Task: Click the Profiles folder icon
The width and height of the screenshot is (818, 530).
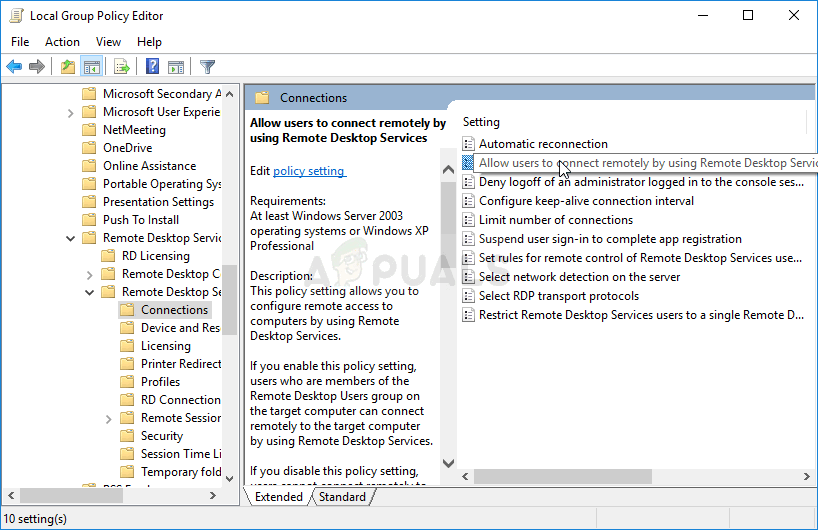Action: tap(127, 382)
